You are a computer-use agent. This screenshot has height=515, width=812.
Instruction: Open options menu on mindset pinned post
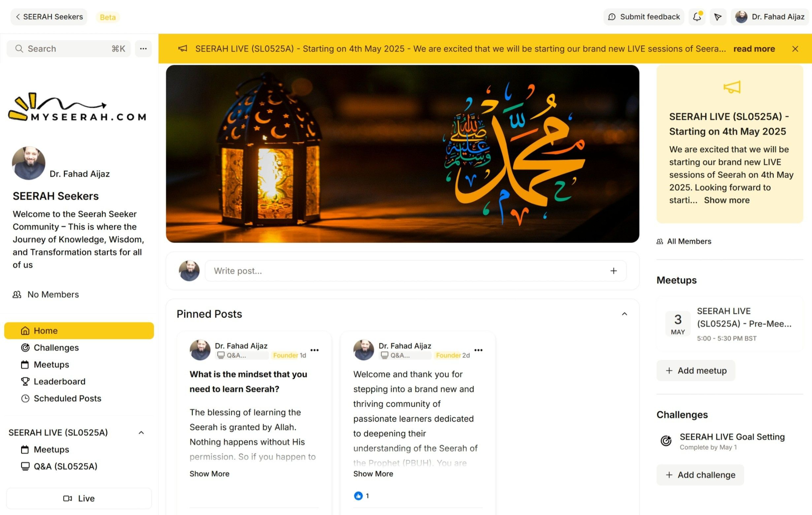(315, 350)
